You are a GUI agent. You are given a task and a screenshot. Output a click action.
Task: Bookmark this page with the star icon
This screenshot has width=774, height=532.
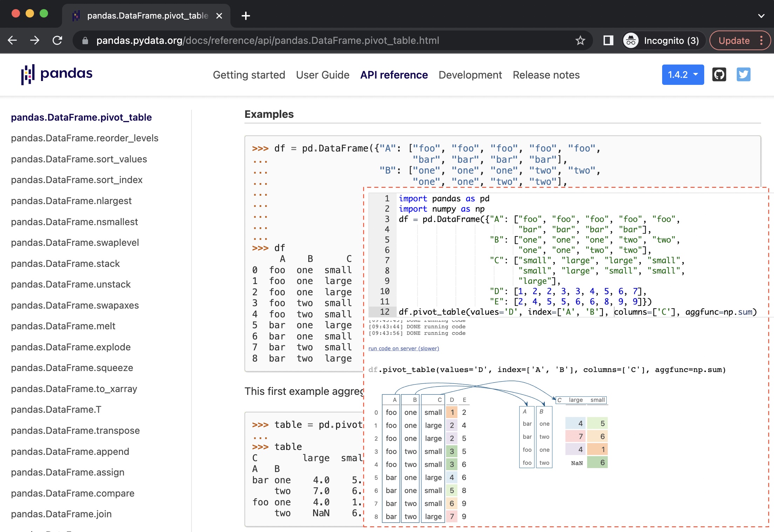(x=580, y=41)
